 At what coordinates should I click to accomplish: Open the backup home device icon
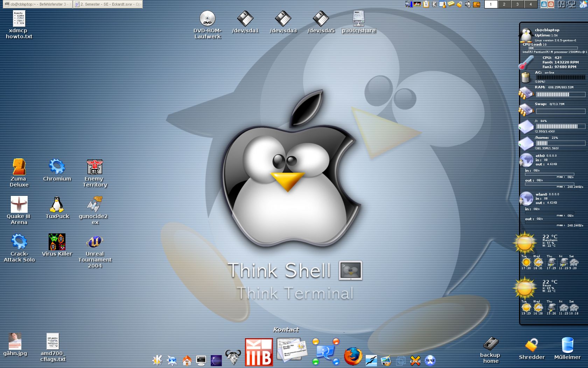click(491, 350)
